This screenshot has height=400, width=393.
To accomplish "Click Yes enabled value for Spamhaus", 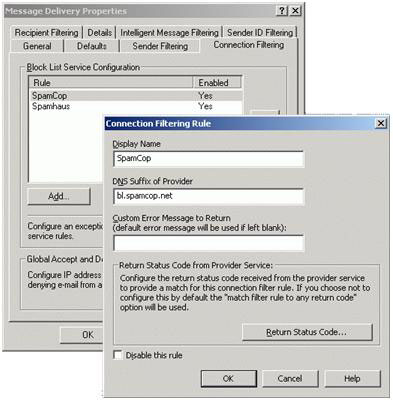I will point(205,106).
